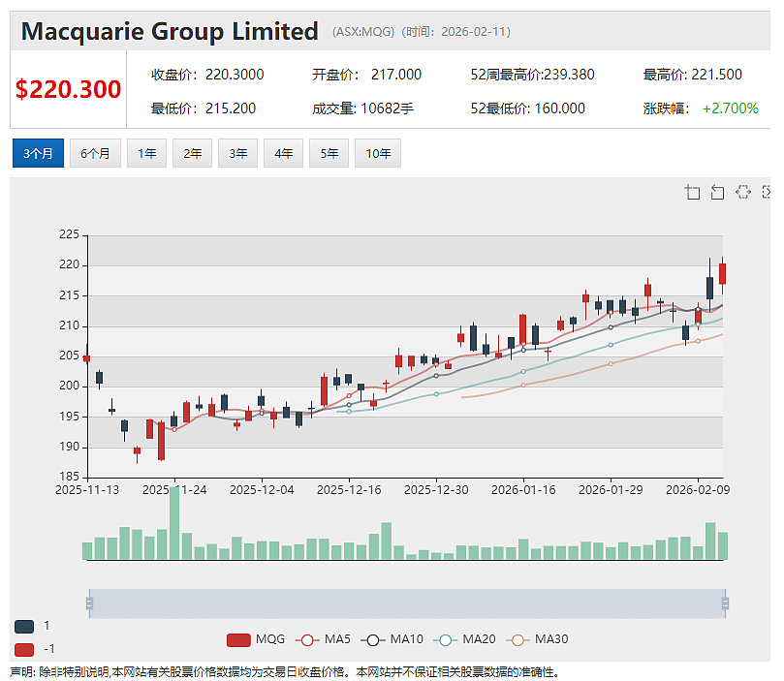This screenshot has width=784, height=681.
Task: Toggle the MA5 line in legend
Action: click(x=323, y=639)
